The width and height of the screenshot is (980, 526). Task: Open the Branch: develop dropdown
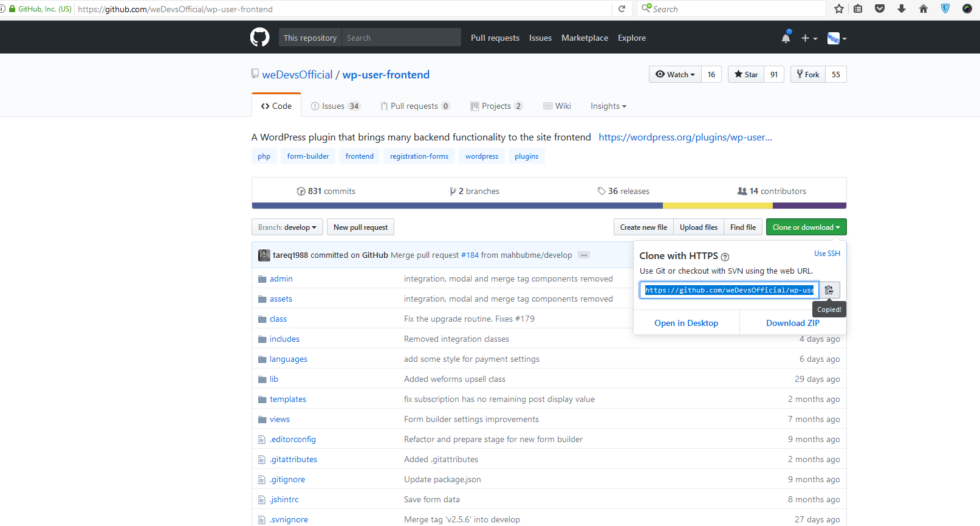pyautogui.click(x=287, y=227)
